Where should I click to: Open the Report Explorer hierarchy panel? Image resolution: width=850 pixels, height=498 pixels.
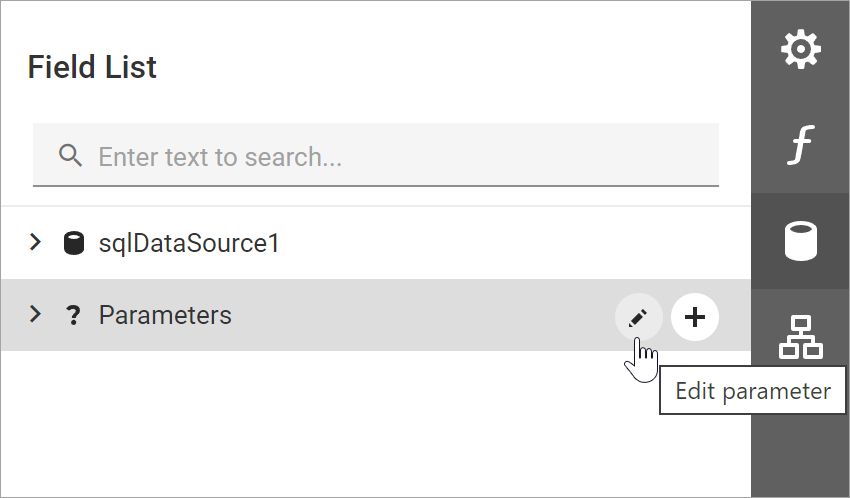[x=800, y=336]
